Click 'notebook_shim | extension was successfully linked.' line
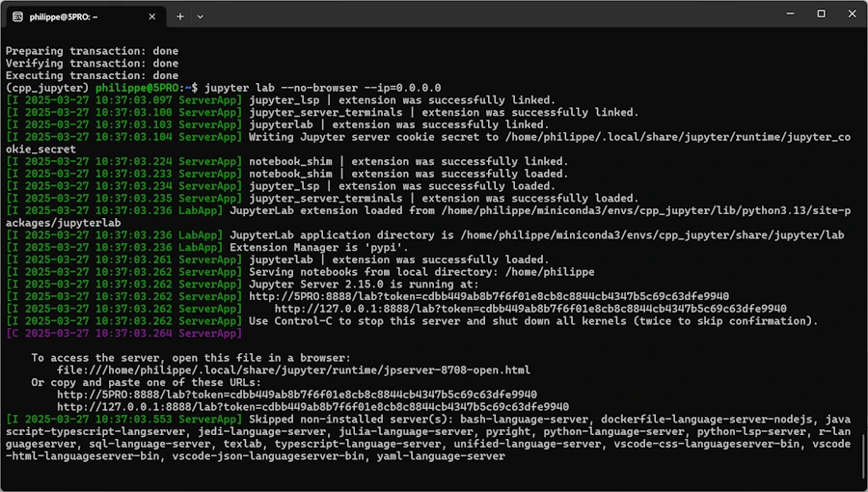 point(409,162)
